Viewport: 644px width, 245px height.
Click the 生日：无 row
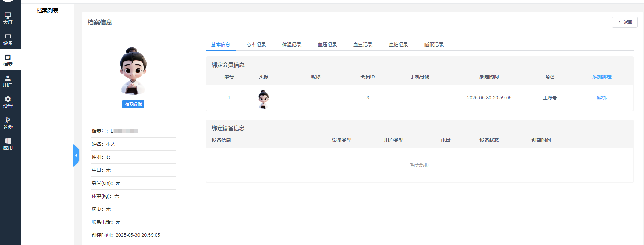click(x=133, y=170)
